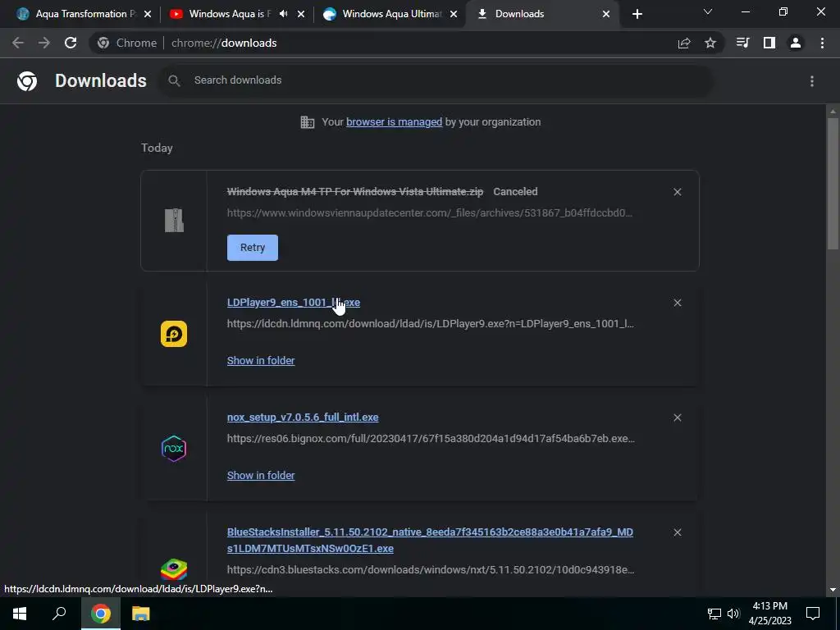Click the ldcdn.ldmnq.com source URL
Viewport: 840px width, 630px height.
tap(430, 323)
